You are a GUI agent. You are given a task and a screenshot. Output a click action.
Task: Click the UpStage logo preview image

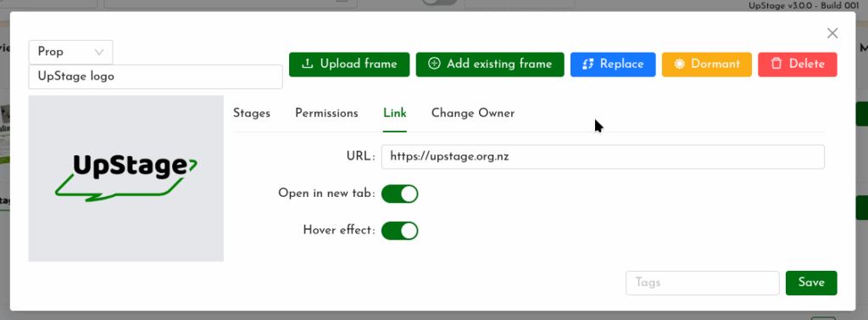point(126,178)
